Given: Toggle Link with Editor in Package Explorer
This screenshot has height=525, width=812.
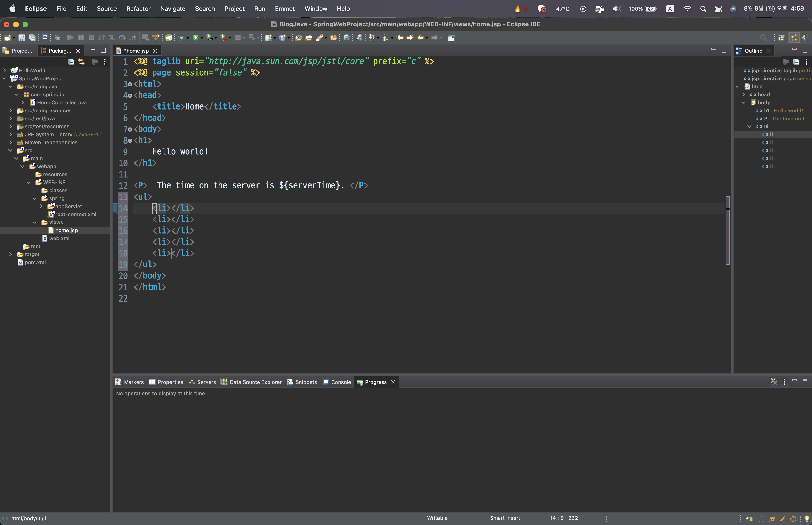Looking at the screenshot, I should (82, 62).
